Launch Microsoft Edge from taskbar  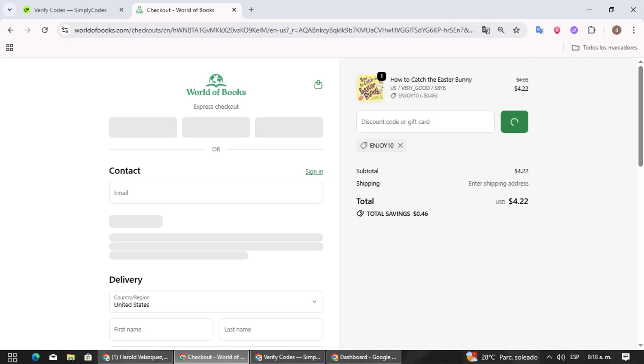point(36,357)
